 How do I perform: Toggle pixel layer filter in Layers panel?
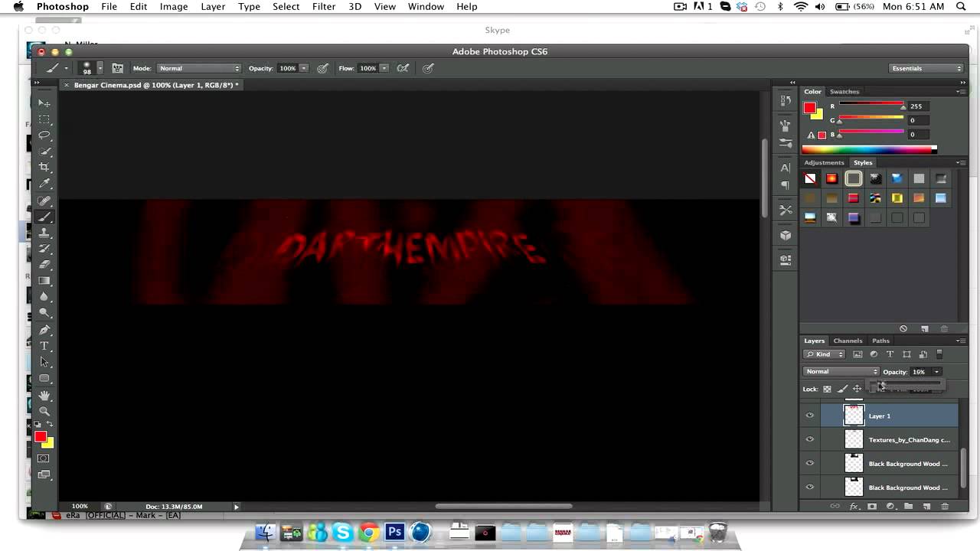coord(857,354)
